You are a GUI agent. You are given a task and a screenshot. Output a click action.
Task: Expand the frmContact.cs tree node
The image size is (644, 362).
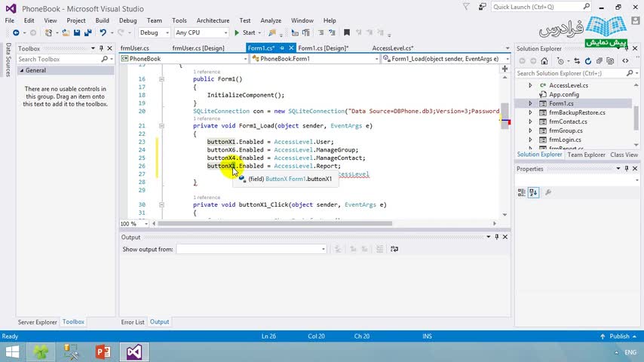(530, 121)
